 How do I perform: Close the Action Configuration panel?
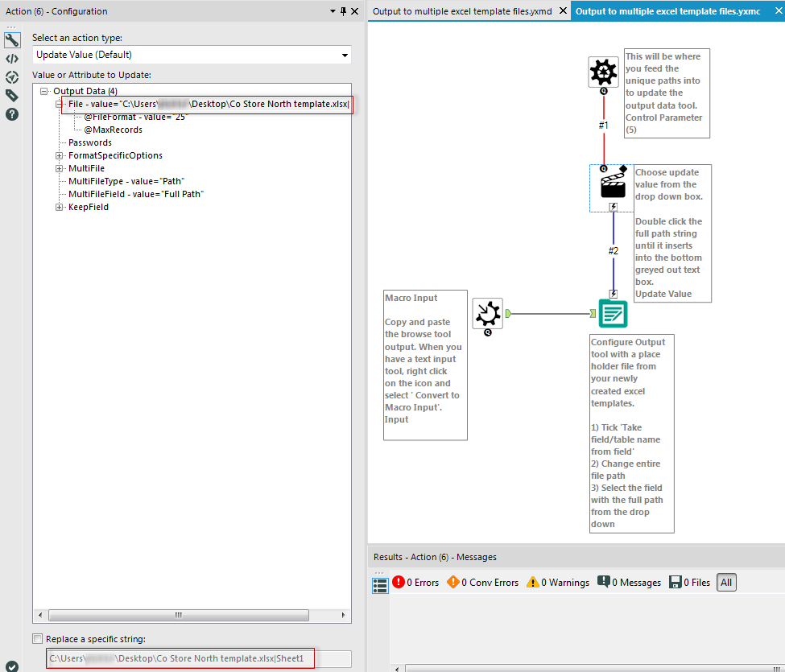pyautogui.click(x=354, y=11)
